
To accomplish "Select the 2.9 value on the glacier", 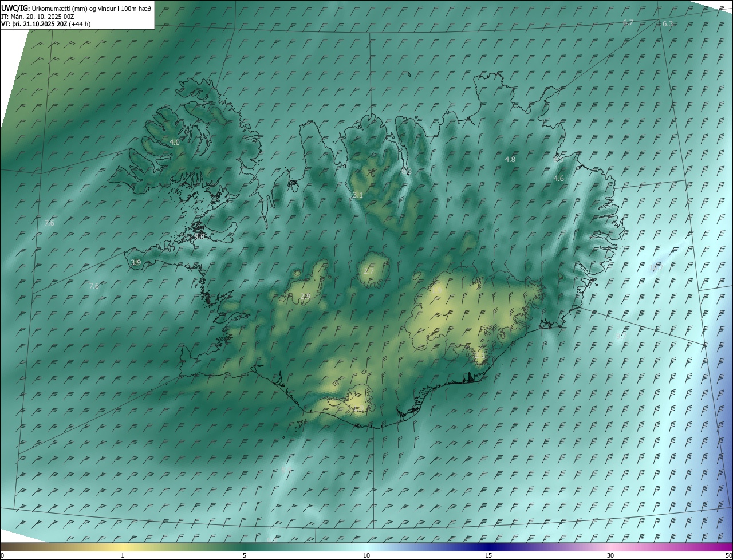I will point(305,297).
